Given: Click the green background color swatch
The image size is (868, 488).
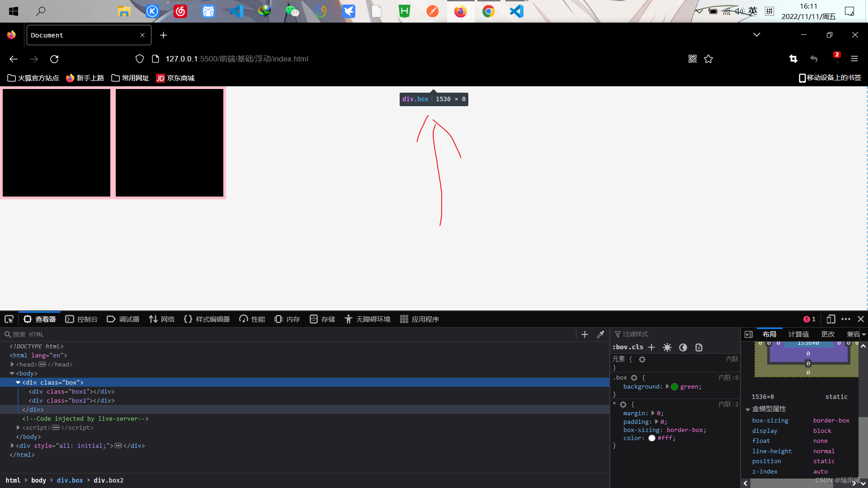Looking at the screenshot, I should pos(675,387).
